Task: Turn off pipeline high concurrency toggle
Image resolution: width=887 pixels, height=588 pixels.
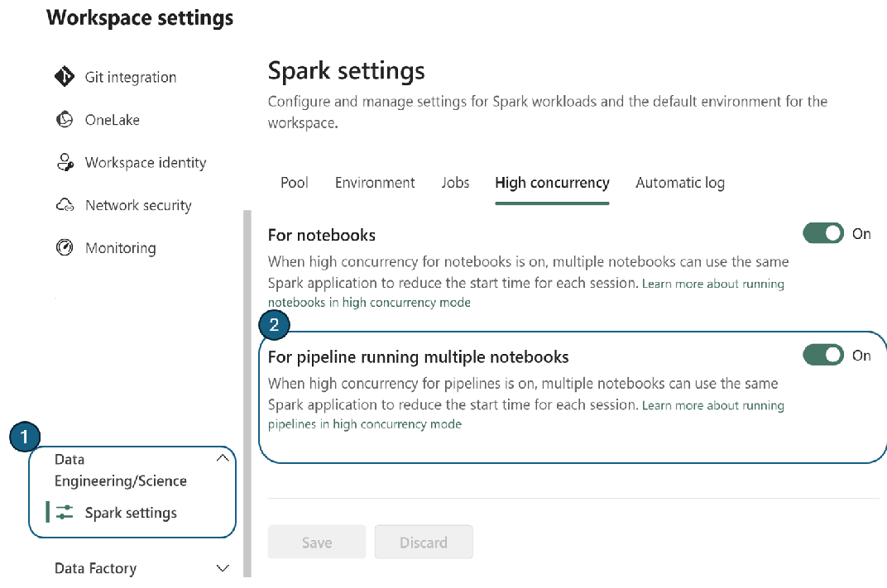Action: (x=823, y=355)
